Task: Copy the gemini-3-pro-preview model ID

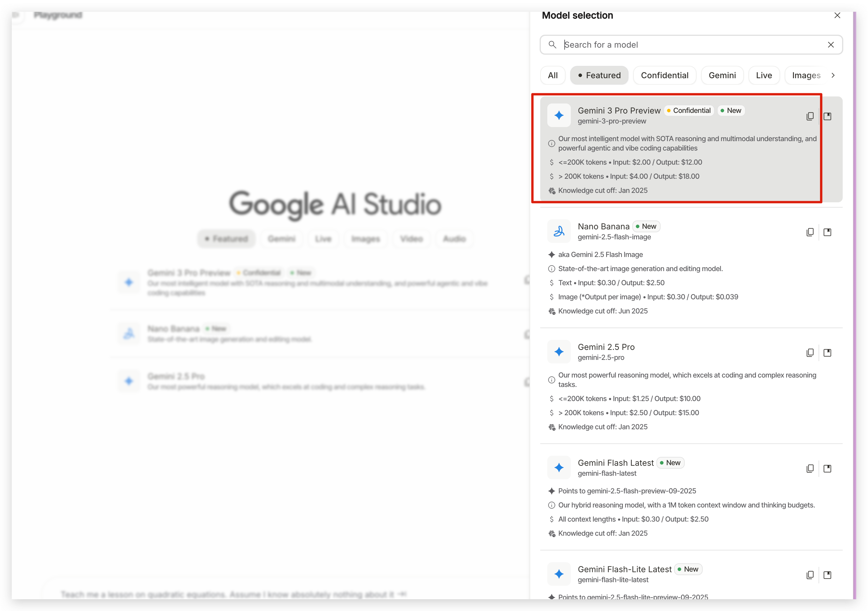Action: (x=810, y=116)
